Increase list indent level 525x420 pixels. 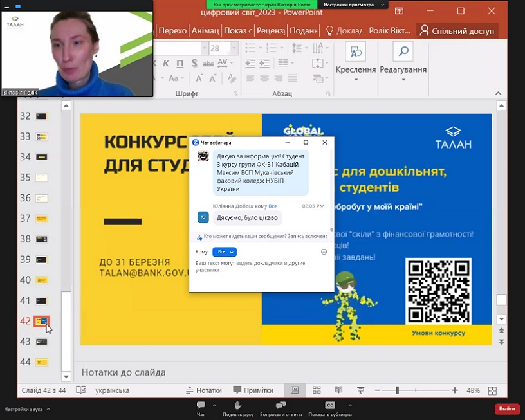coord(264,63)
